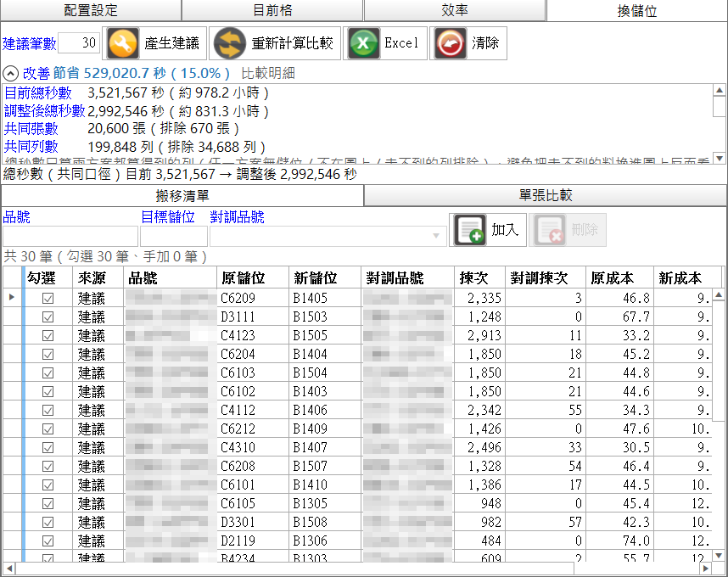This screenshot has height=577, width=728.
Task: Click the row selector arrow of the first row
Action: tap(12, 298)
